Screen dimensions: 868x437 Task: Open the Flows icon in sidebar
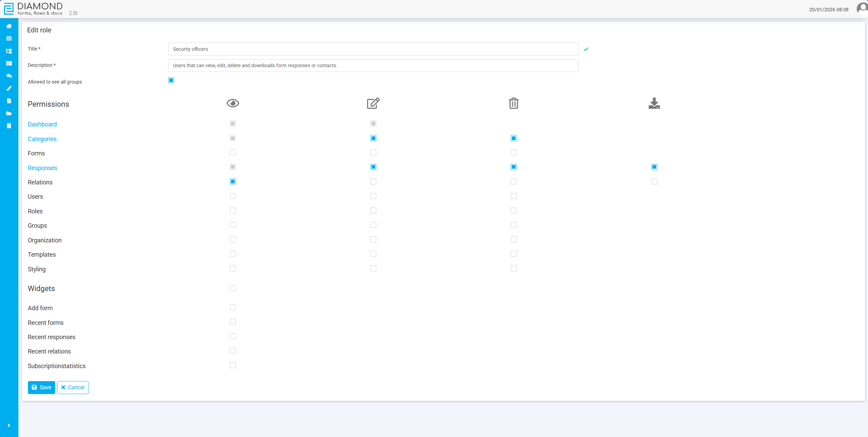pyautogui.click(x=9, y=51)
